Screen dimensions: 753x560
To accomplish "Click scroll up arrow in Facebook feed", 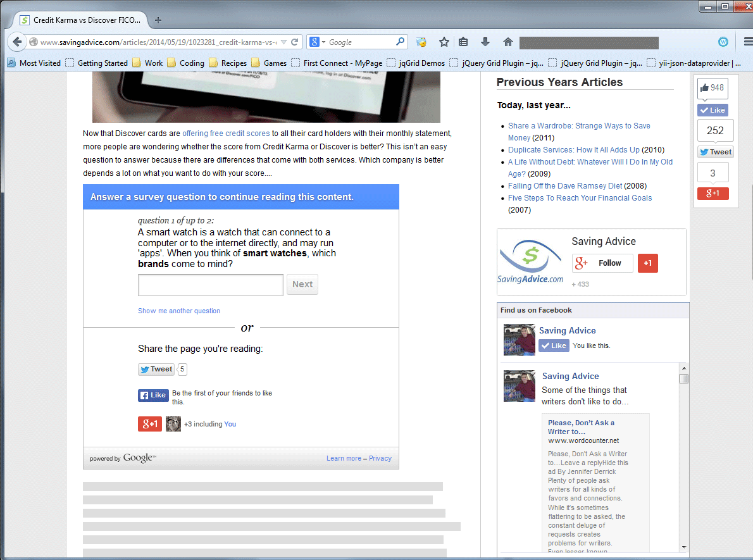I will (684, 368).
